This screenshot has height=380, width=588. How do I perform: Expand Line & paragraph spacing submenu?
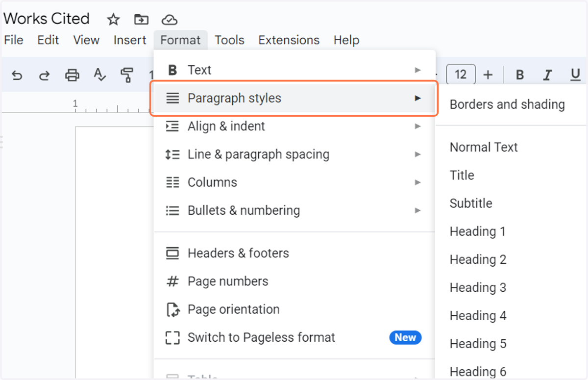[294, 154]
